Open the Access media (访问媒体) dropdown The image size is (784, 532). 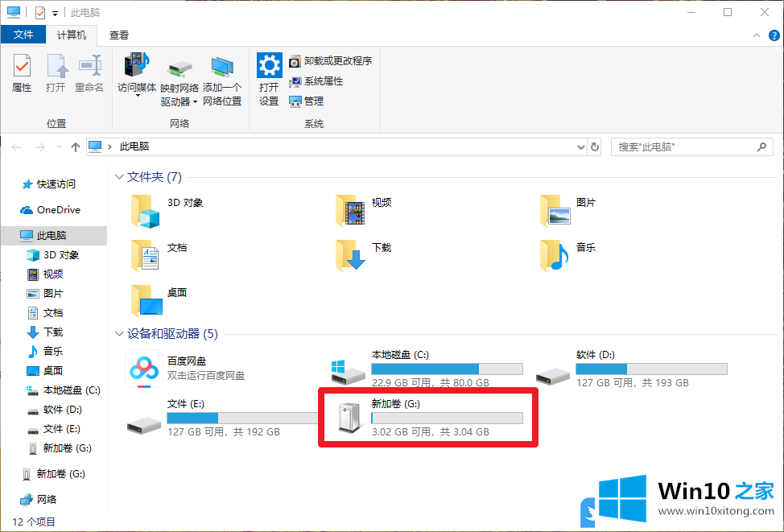click(x=137, y=75)
